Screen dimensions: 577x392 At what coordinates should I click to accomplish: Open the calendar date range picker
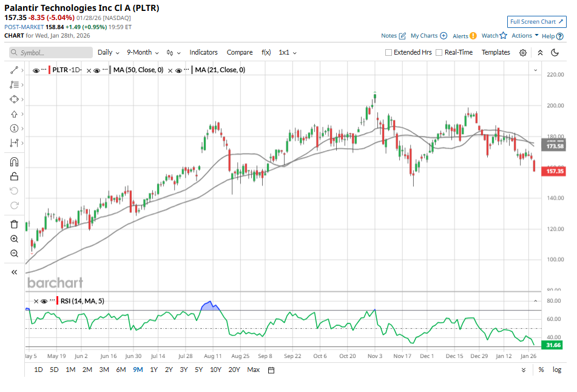271,370
